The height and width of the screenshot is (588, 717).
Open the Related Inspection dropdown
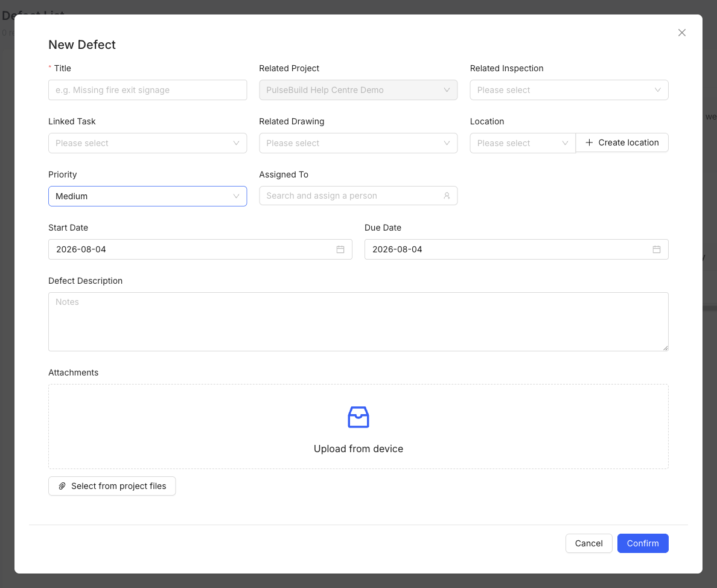click(x=569, y=90)
